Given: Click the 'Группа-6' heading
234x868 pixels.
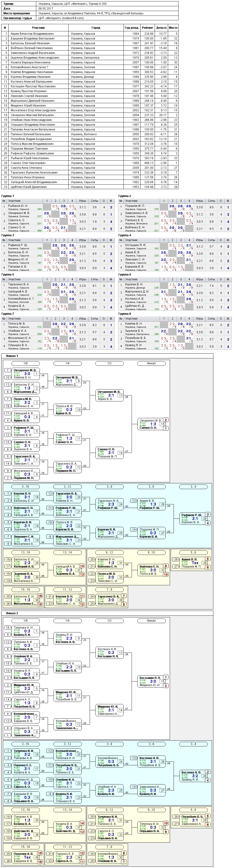Looking at the screenshot, I should pyautogui.click(x=125, y=274).
